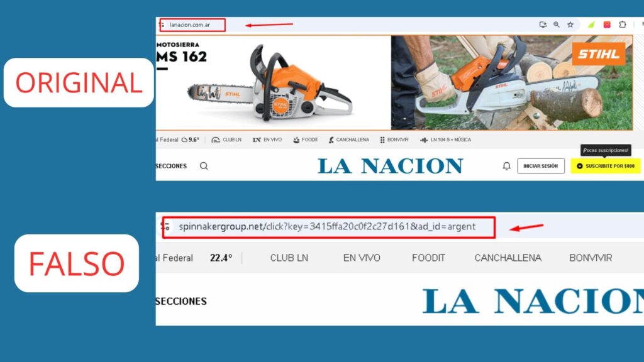Open SECCIONES on the fake site
Viewport: 644px width, 362px height.
(x=181, y=301)
